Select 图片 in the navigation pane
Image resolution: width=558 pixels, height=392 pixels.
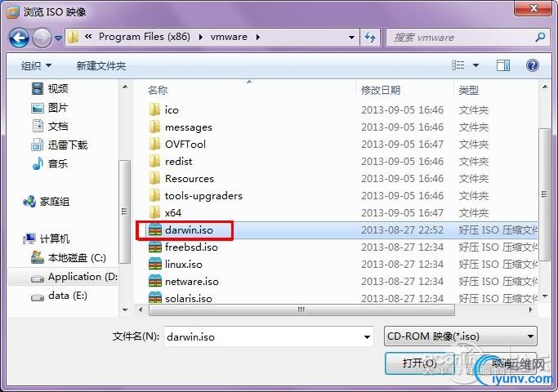50,108
